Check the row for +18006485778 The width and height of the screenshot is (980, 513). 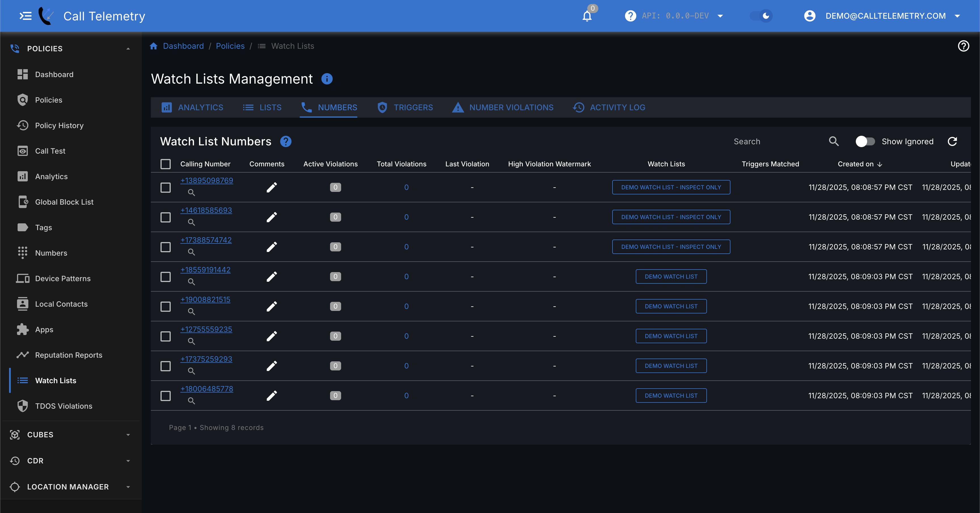[x=166, y=396]
